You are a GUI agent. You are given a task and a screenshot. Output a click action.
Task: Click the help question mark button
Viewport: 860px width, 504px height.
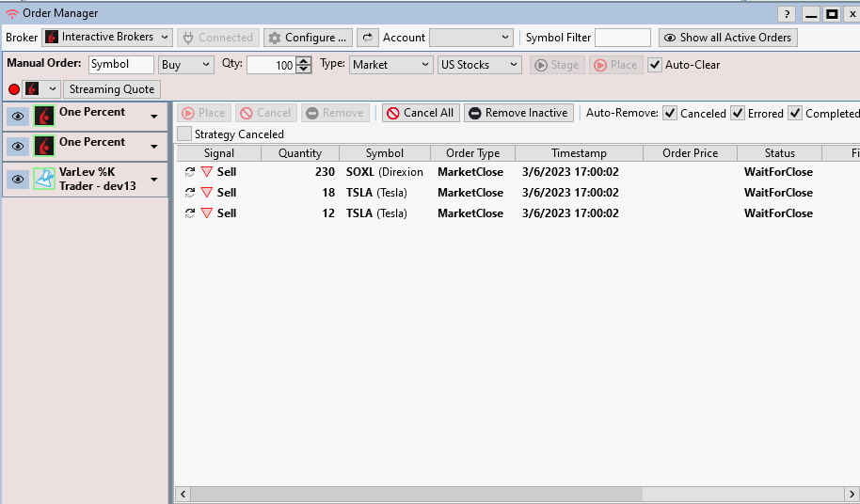tap(787, 13)
